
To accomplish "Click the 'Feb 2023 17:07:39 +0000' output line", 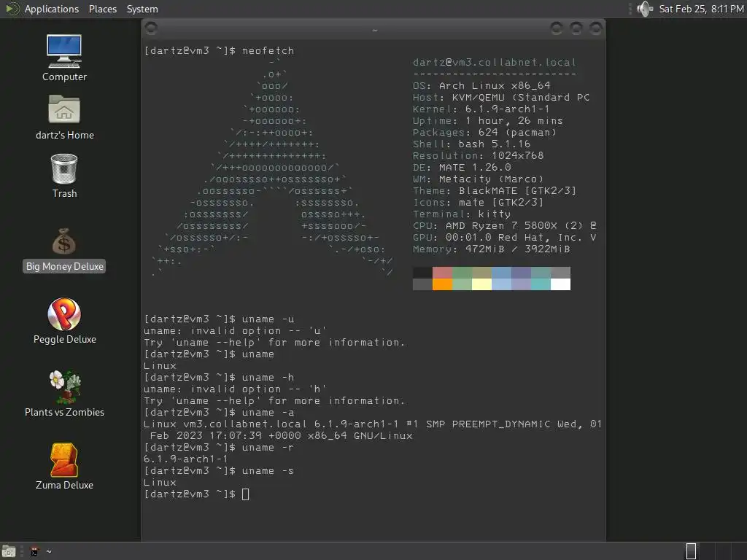I will point(281,436).
